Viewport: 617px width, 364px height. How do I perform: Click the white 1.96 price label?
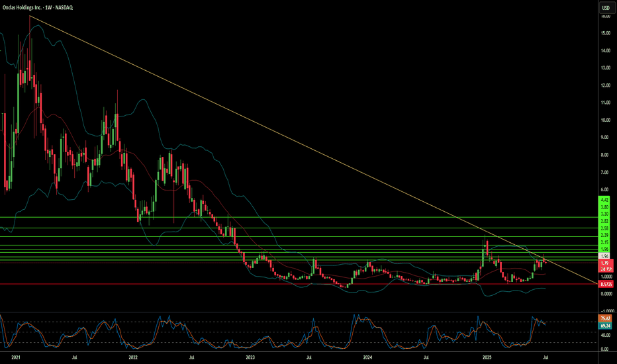605,256
